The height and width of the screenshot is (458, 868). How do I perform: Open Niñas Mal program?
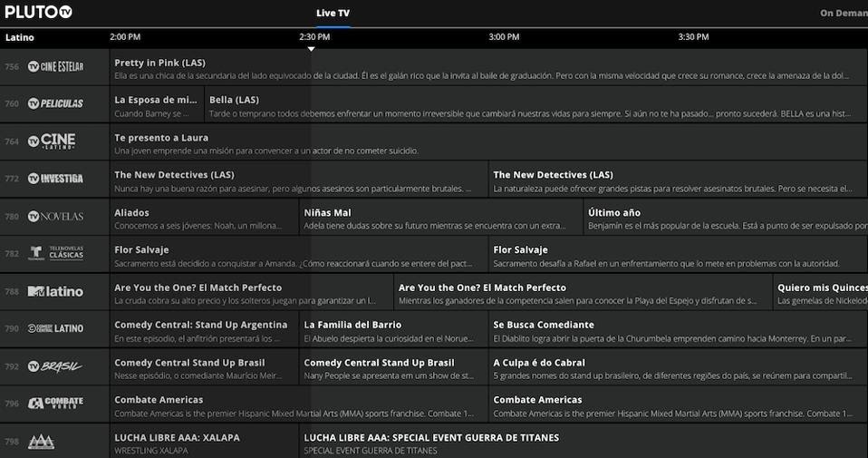coord(441,217)
